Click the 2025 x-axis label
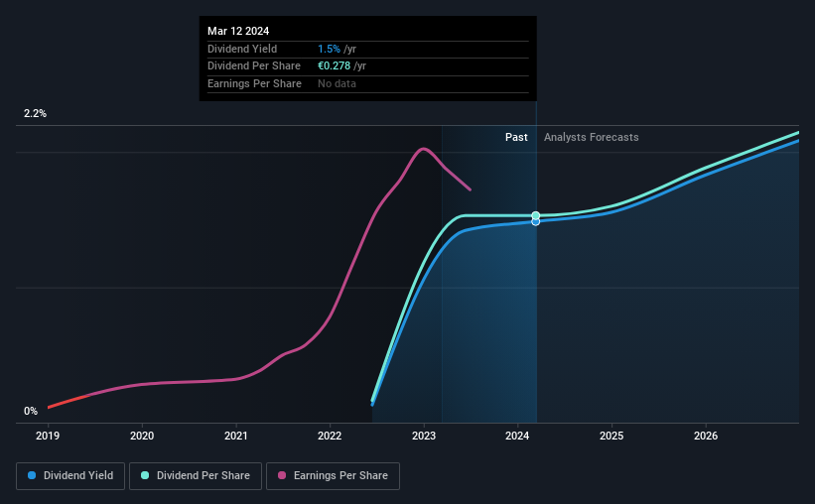Screen dimensions: 815x504 pos(611,436)
